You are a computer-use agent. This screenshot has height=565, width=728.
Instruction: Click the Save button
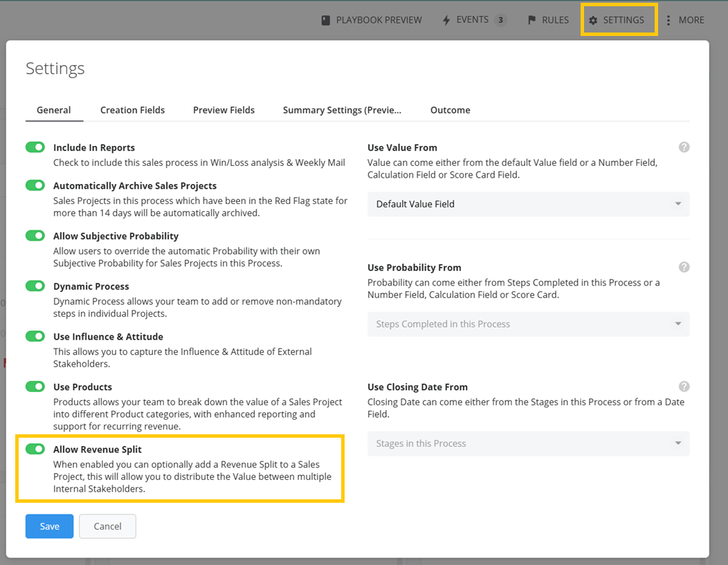click(49, 526)
